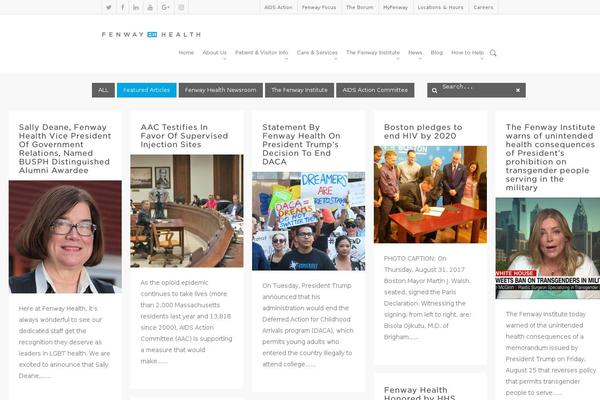Open the Google Plus social link icon

tap(165, 7)
